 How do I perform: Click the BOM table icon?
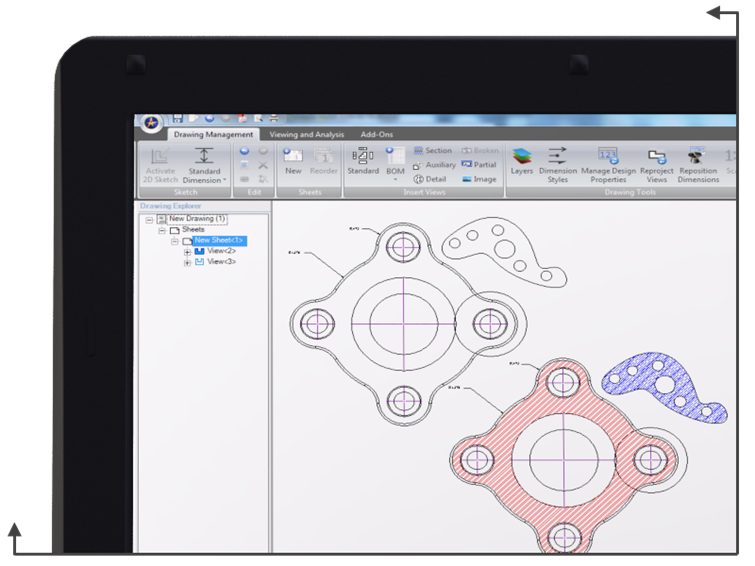click(395, 156)
